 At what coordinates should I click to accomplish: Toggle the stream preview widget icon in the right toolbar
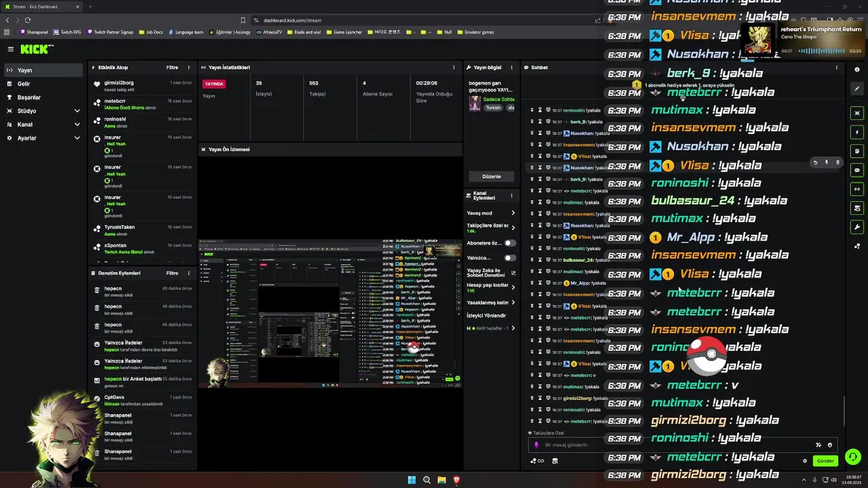click(x=857, y=113)
